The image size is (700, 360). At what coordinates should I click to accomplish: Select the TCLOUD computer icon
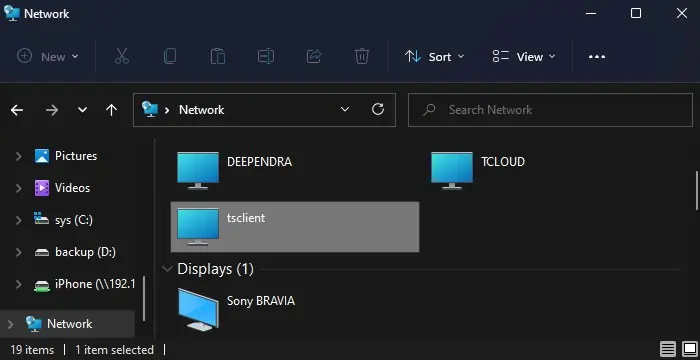452,171
